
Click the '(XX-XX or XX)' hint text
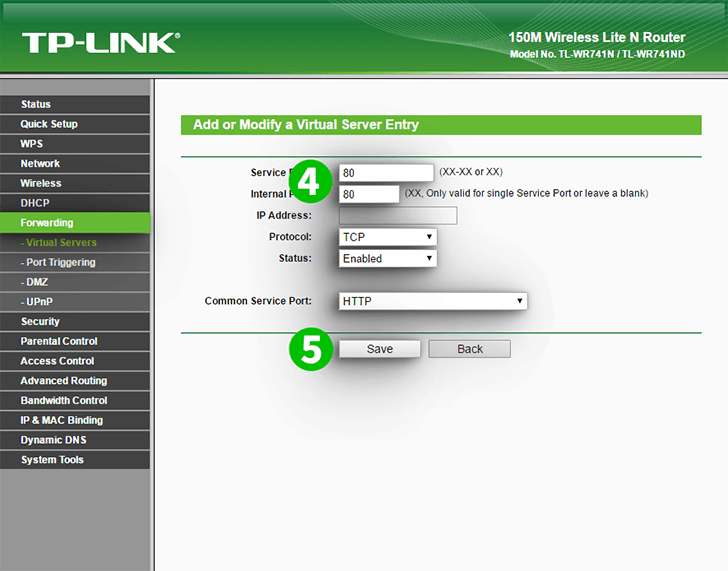pyautogui.click(x=471, y=172)
